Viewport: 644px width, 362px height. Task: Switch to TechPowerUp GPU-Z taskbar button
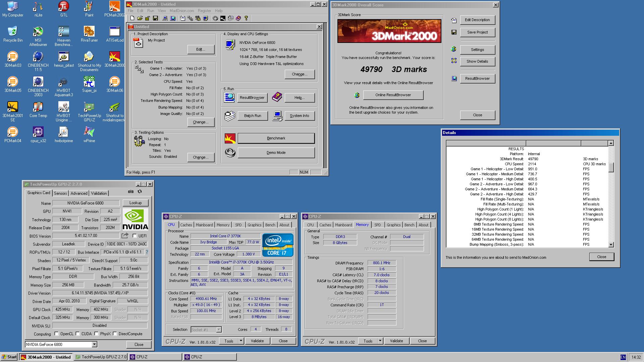pyautogui.click(x=101, y=357)
